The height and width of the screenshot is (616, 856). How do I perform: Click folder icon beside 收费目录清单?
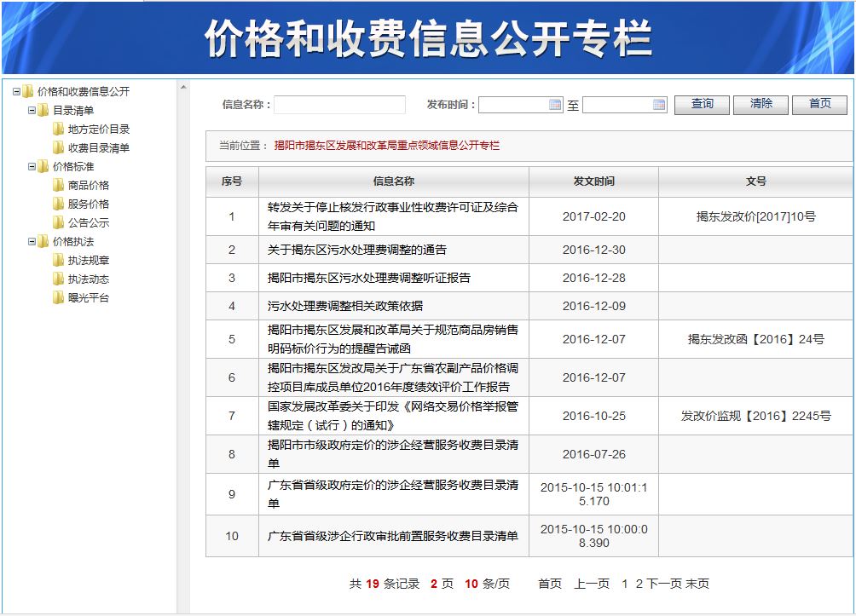[59, 147]
